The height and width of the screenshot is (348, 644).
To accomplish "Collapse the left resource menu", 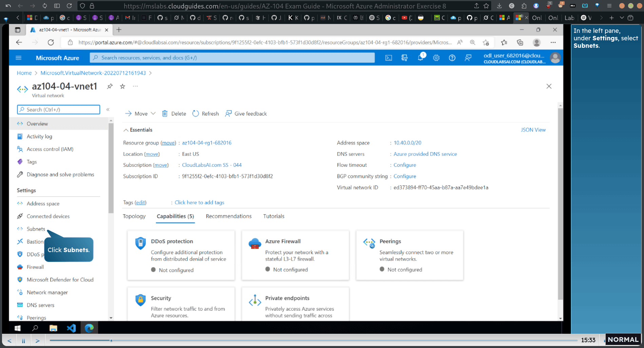I will click(108, 109).
